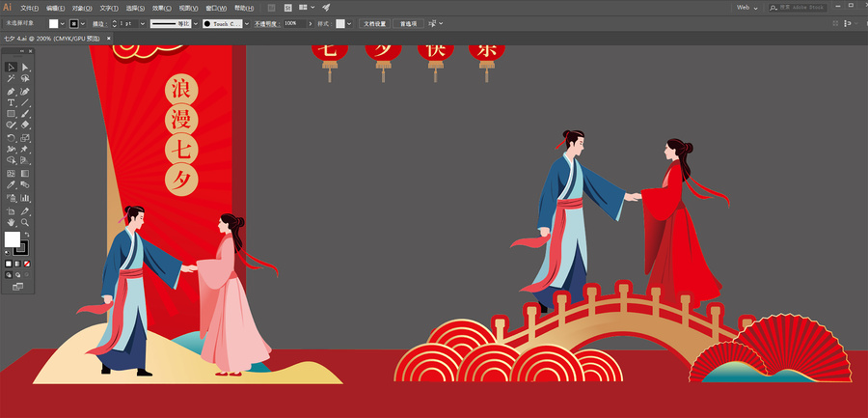Select the Line Segment tool
The width and height of the screenshot is (868, 418).
pyautogui.click(x=25, y=102)
